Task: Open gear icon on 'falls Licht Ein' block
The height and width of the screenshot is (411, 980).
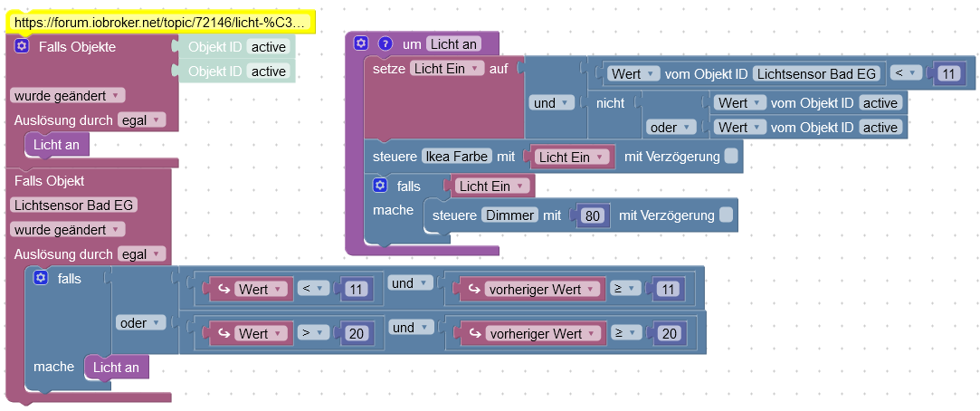Action: pos(379,186)
